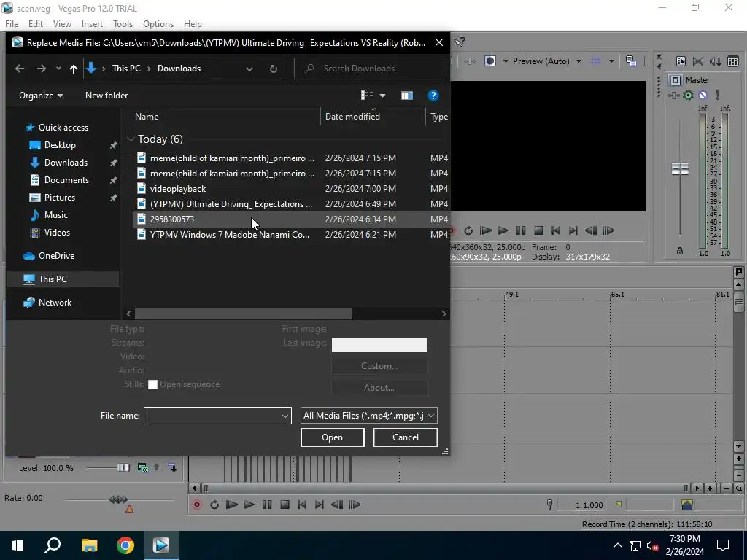Open the Organize dropdown menu
Viewport: 747px width, 560px height.
(x=41, y=96)
